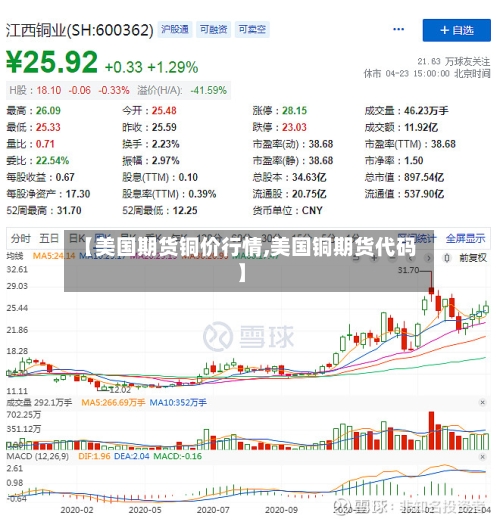Click the DIF:1.96 indicator value
Viewport: 500px width, 522px height.
pyautogui.click(x=94, y=457)
